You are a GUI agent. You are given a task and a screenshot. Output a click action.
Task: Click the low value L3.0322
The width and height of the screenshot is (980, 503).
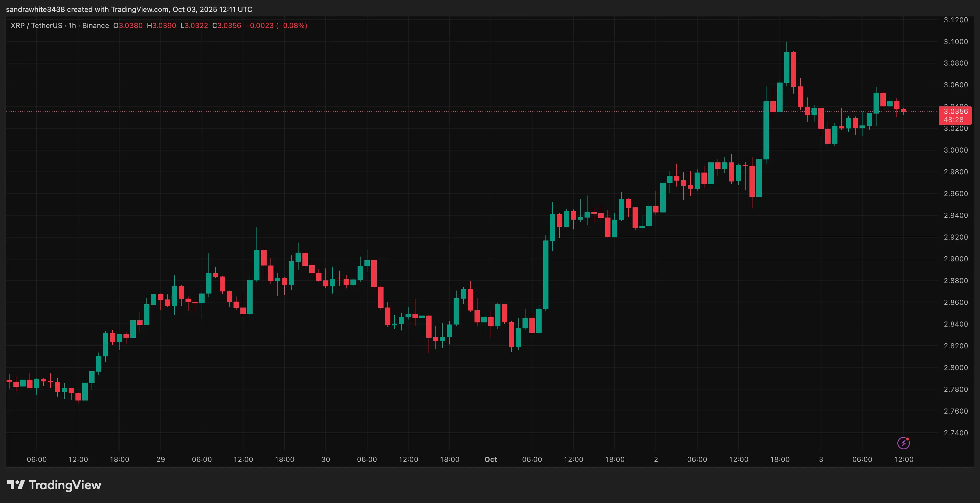(x=194, y=25)
